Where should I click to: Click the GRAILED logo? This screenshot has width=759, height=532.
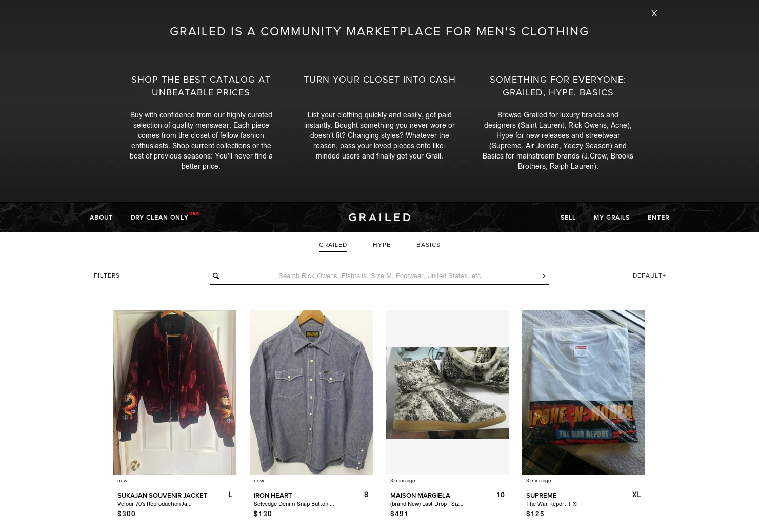coord(379,218)
